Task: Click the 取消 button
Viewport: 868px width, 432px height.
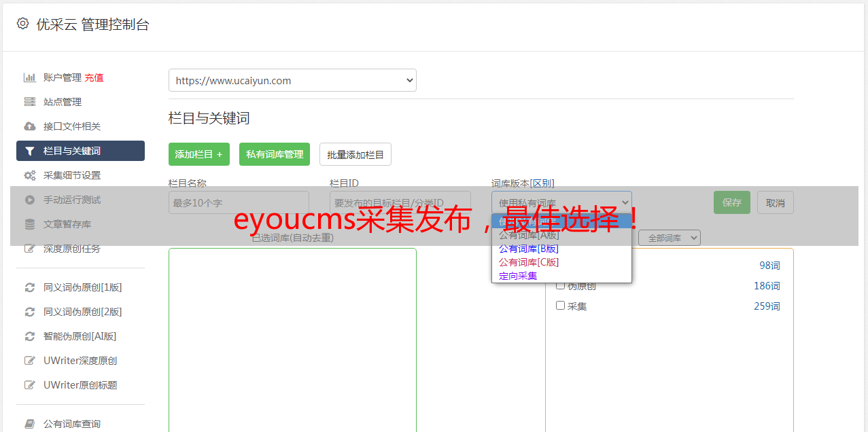Action: [776, 202]
